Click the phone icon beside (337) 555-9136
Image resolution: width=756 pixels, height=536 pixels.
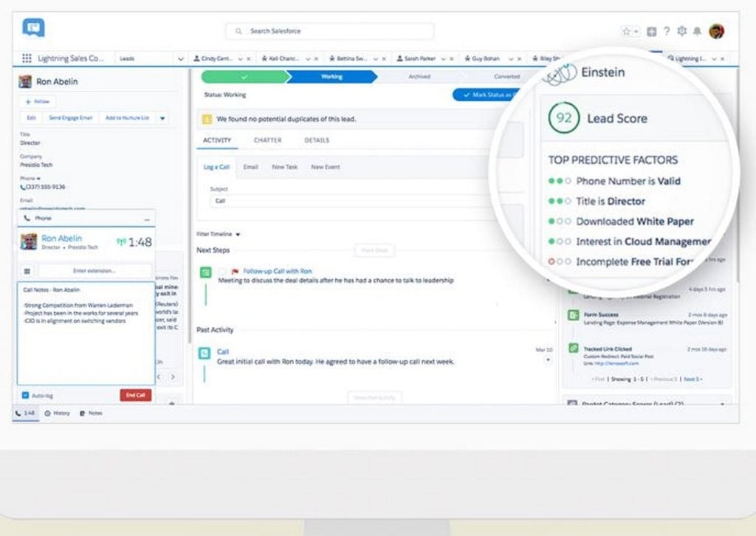click(22, 187)
